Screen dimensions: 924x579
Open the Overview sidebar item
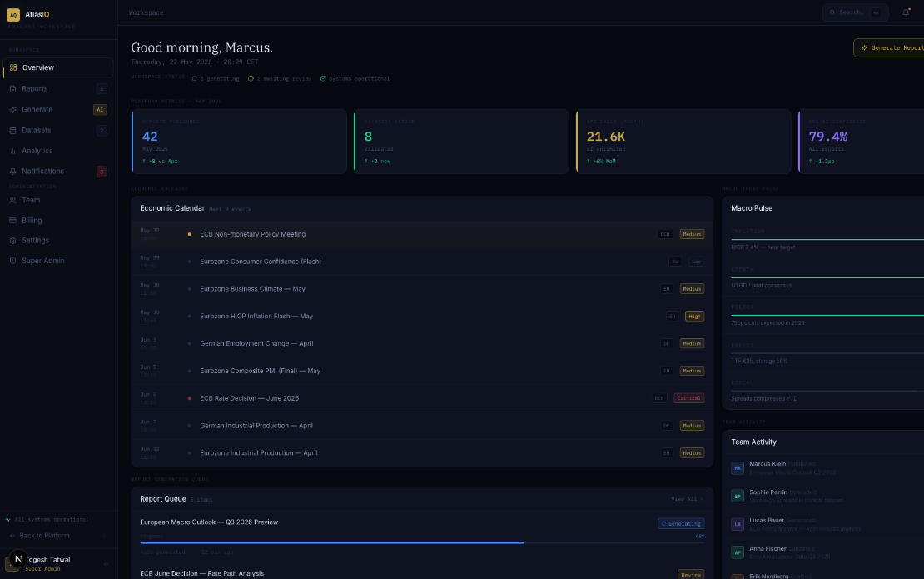tap(57, 67)
